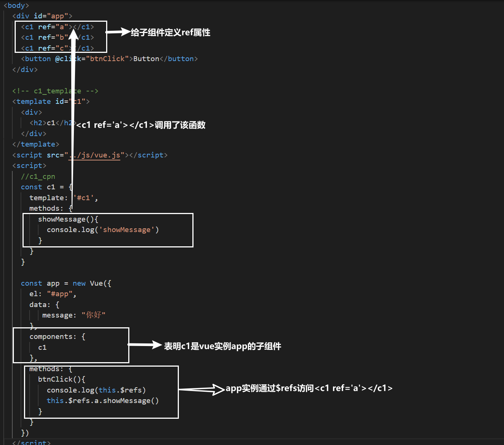Image resolution: width=504 pixels, height=445 pixels.
Task: Click the c1 ref='a' tag
Action: point(45,27)
